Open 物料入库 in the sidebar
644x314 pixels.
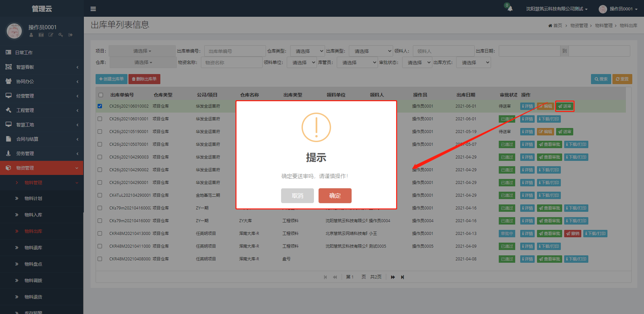(33, 215)
